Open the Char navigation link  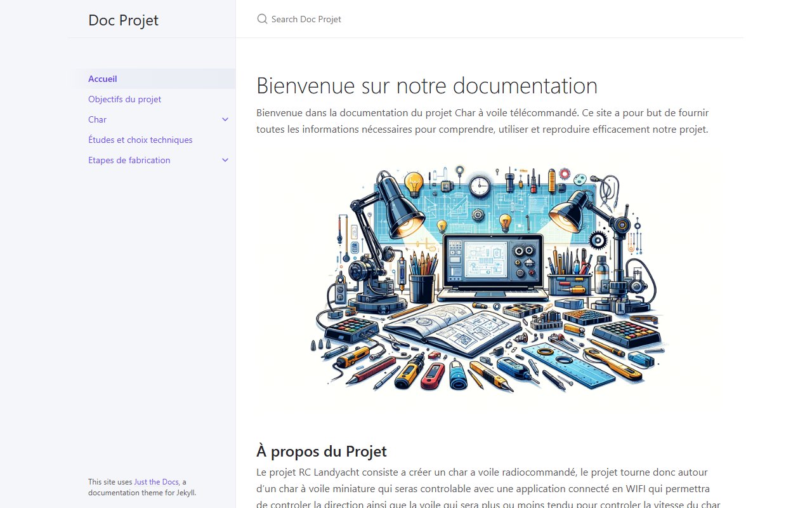click(97, 119)
